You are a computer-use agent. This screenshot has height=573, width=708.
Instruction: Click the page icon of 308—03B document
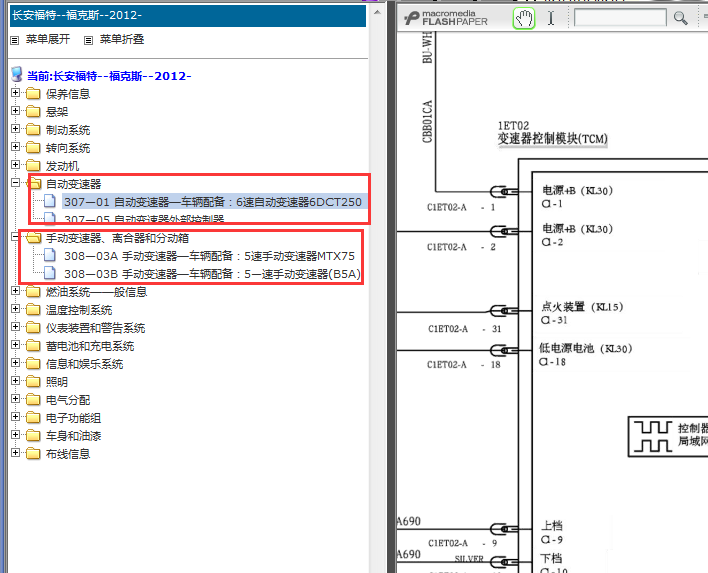coord(50,273)
